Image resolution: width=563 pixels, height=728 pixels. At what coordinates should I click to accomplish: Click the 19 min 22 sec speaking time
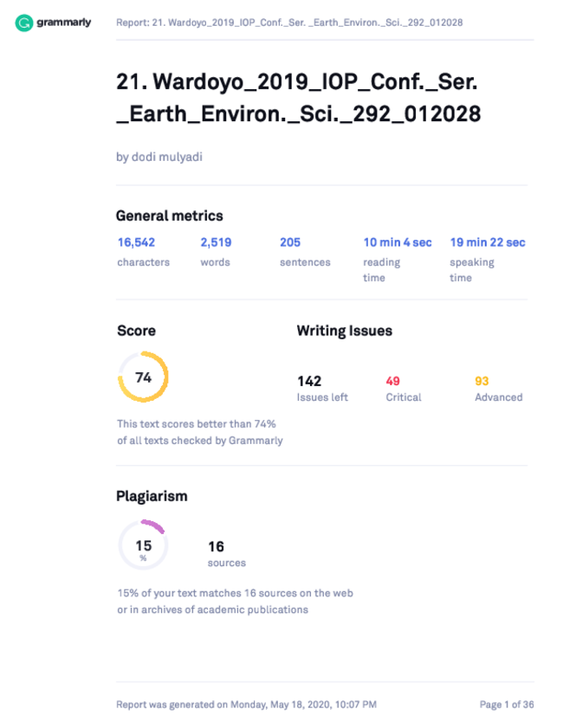pos(488,259)
